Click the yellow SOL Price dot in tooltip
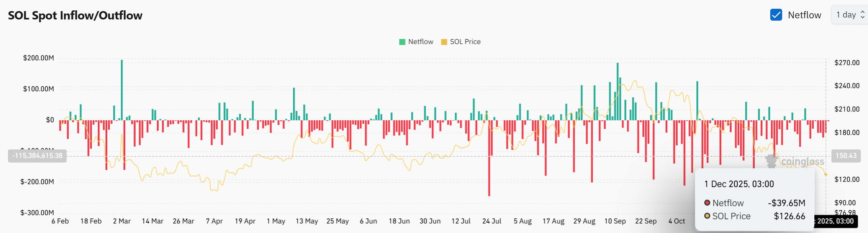 coord(707,216)
